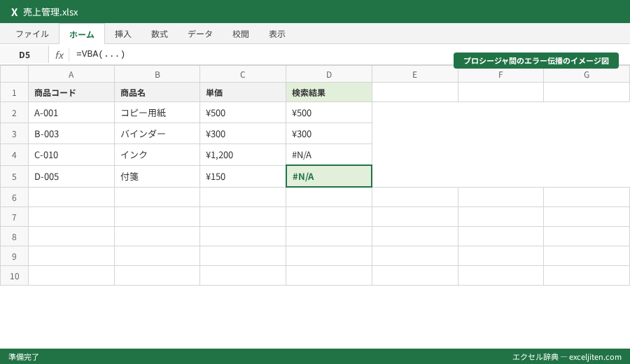
Task: Click the highlighted #N/A cell D5
Action: 329,176
